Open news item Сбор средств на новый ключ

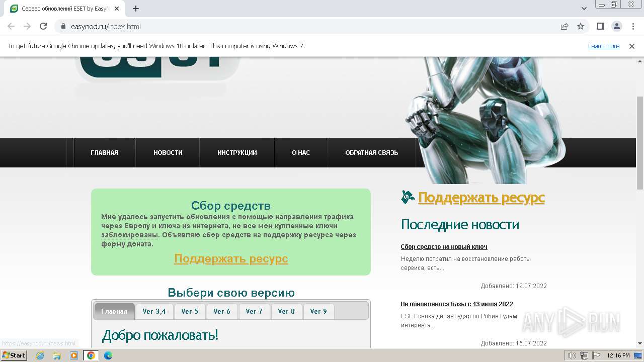point(444,247)
